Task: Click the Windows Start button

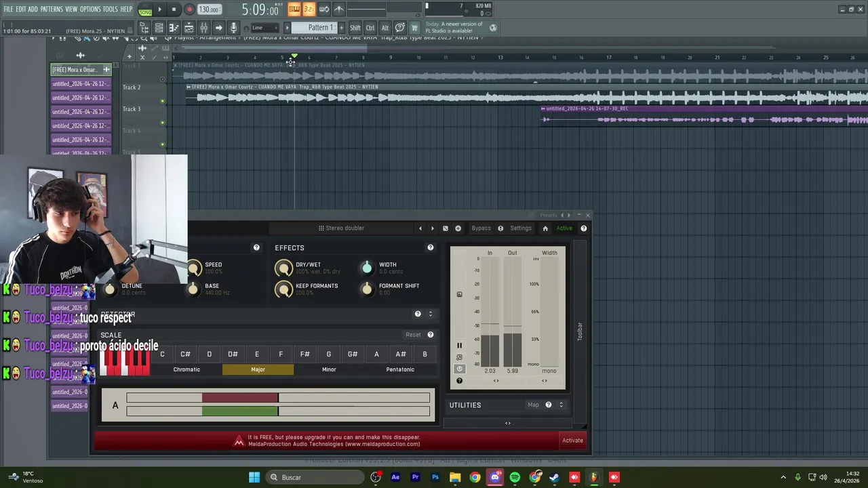Action: pos(254,477)
